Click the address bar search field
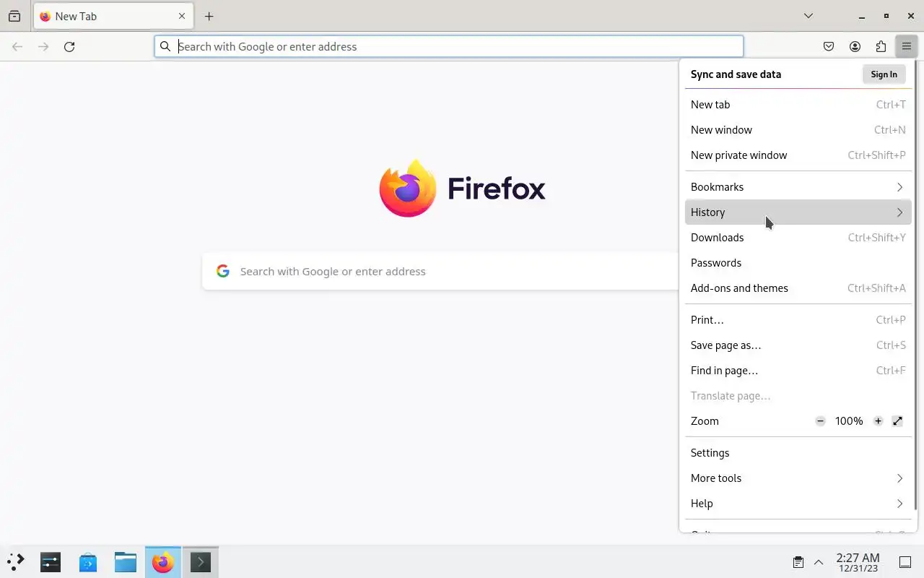924x578 pixels. [449, 46]
